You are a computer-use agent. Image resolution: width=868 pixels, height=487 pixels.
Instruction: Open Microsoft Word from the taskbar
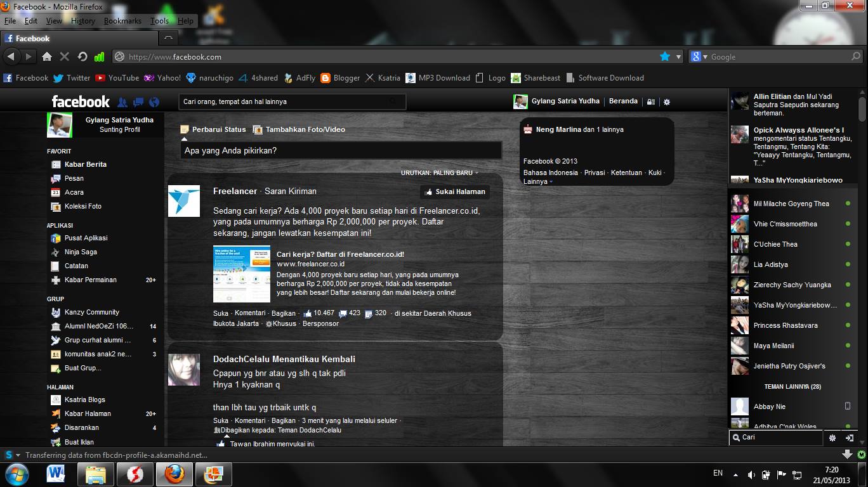[56, 473]
